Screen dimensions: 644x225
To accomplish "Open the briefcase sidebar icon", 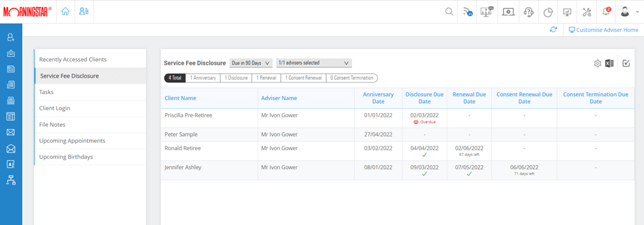I will point(11,54).
